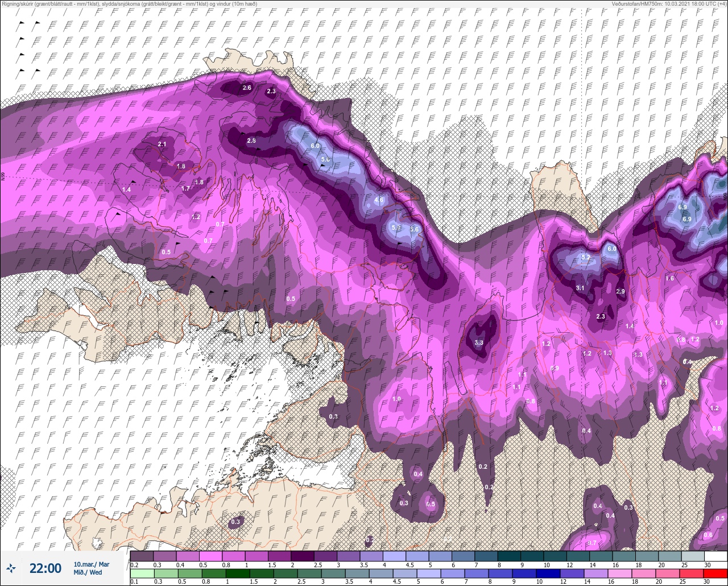Click the 2.1 precipitation value on the map
The height and width of the screenshot is (586, 728).
coord(162,145)
